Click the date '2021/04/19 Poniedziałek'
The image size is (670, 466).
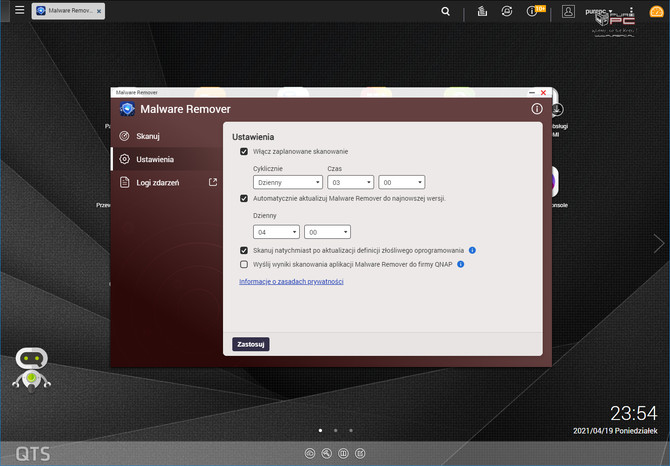coord(615,431)
